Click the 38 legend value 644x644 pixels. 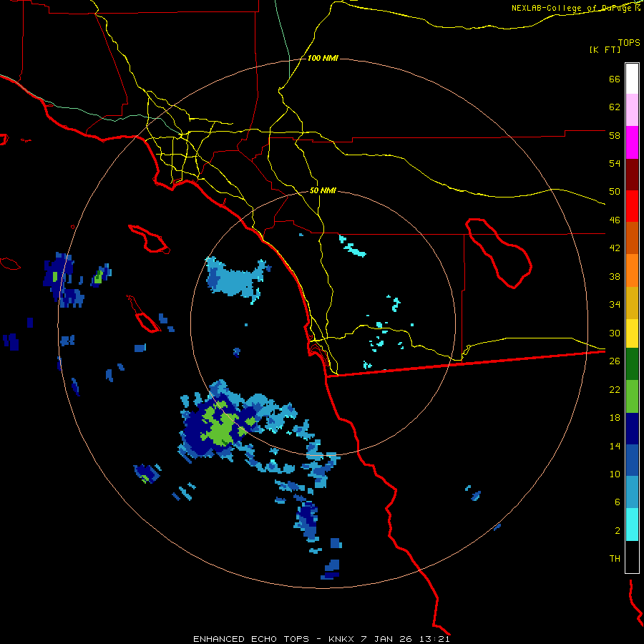click(615, 276)
